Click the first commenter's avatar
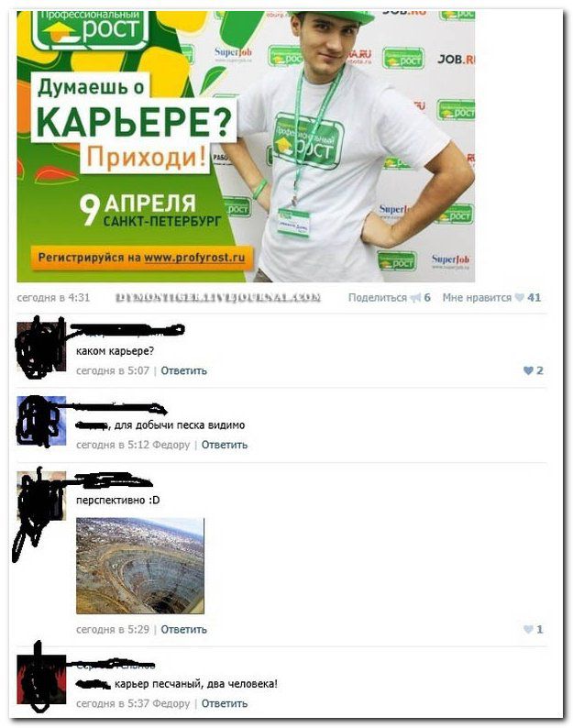This screenshot has width=573, height=728. 41,347
